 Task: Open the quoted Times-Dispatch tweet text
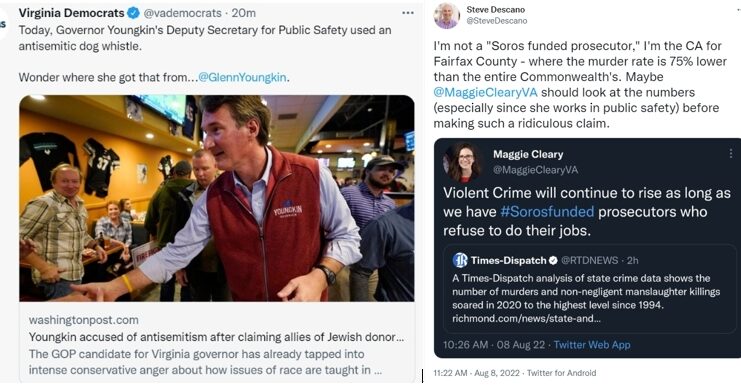click(x=586, y=292)
